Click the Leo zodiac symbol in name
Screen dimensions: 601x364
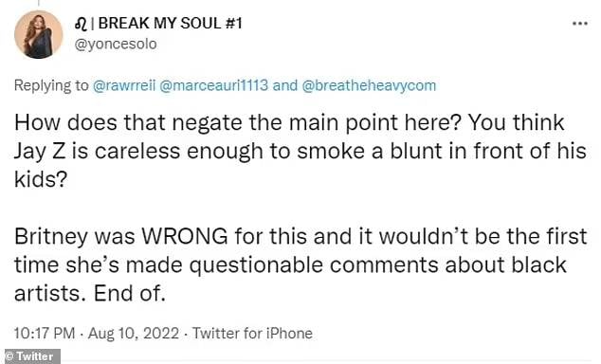click(x=81, y=24)
